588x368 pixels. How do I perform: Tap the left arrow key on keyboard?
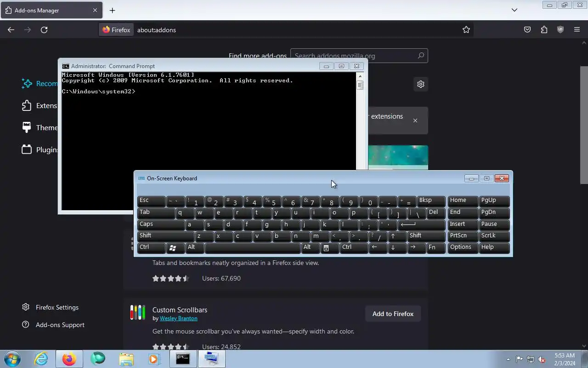click(378, 248)
